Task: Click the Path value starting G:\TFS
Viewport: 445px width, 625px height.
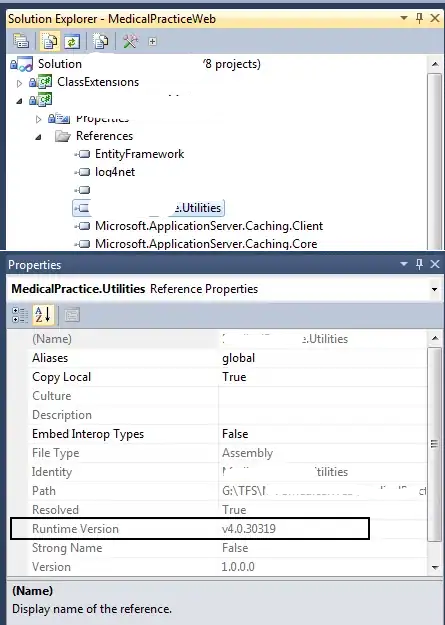Action: tap(324, 491)
